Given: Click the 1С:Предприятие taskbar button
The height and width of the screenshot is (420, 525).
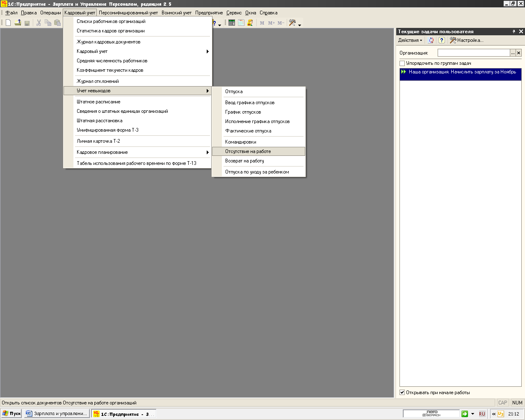Looking at the screenshot, I should [124, 414].
